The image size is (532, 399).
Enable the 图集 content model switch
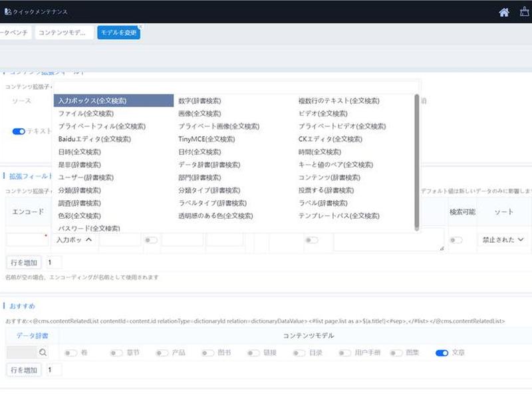click(396, 353)
